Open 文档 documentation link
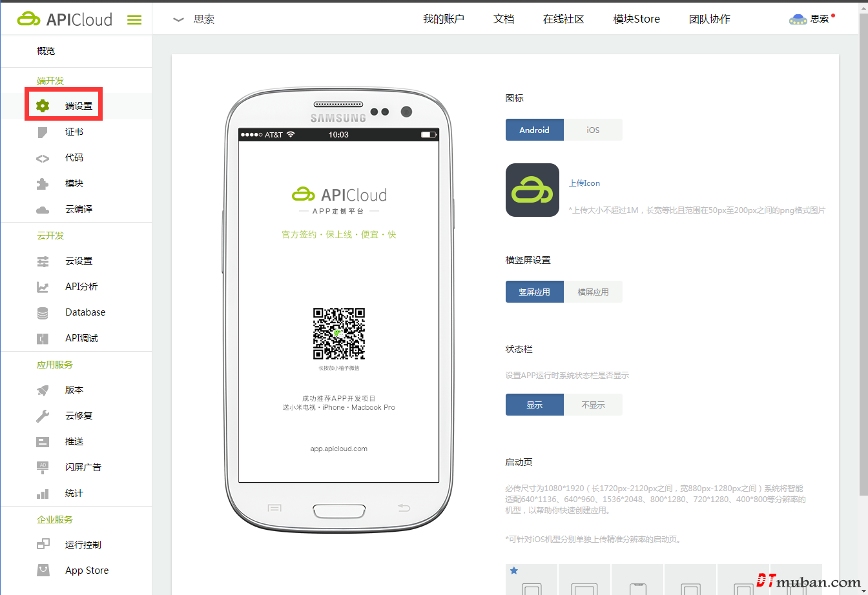868x595 pixels. coord(504,19)
